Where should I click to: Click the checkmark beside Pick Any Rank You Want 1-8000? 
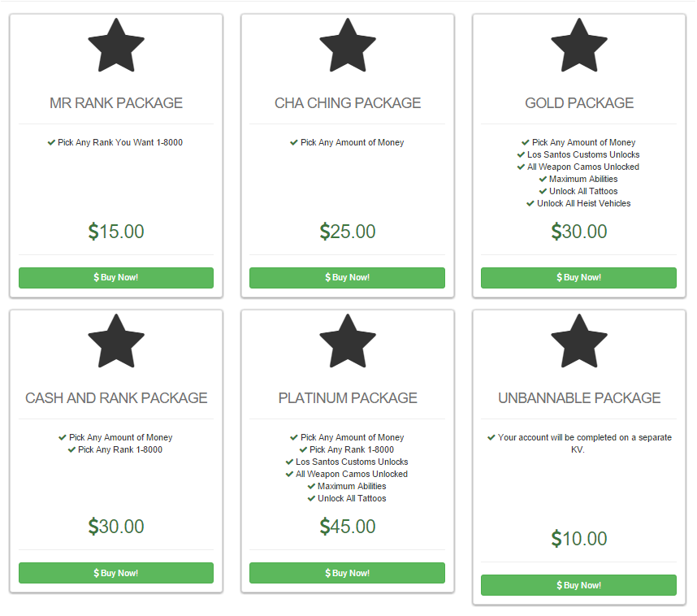[52, 142]
